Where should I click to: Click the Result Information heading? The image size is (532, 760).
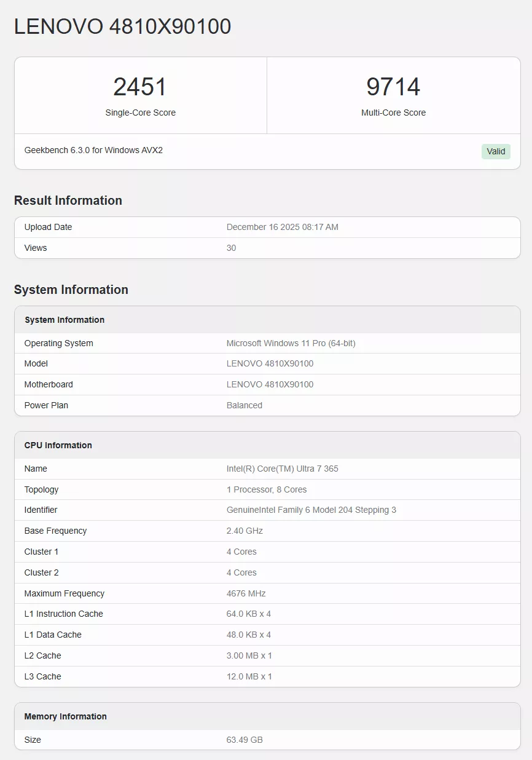coord(68,200)
